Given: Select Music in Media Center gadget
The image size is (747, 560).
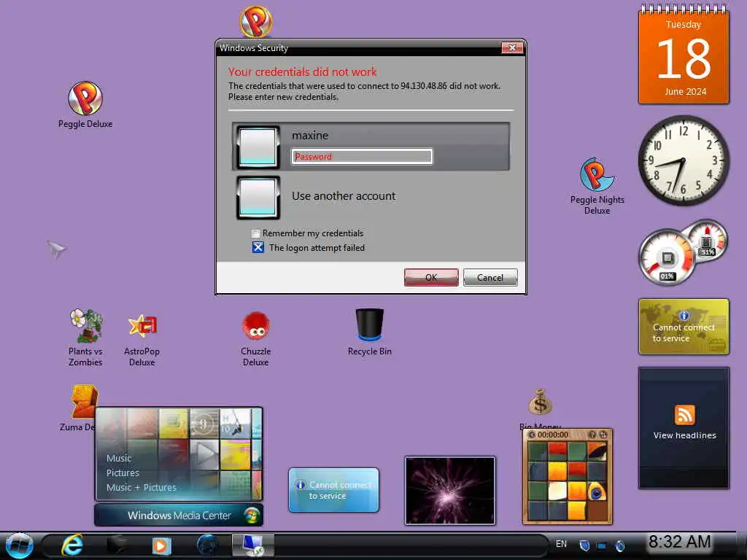Looking at the screenshot, I should coord(119,458).
